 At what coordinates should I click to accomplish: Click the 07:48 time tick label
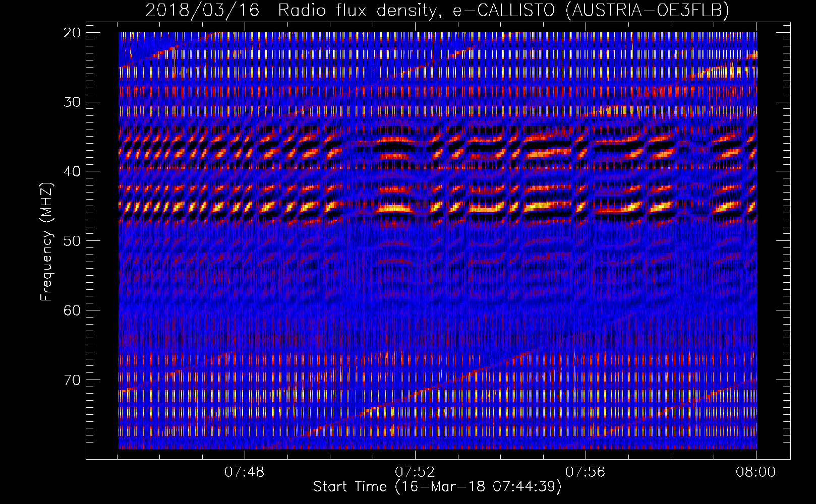coord(245,472)
